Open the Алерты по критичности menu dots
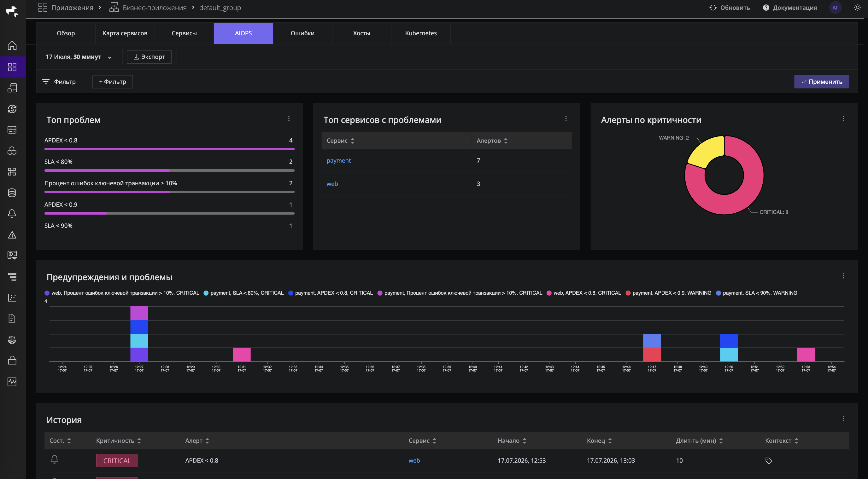The image size is (868, 479). [x=843, y=118]
